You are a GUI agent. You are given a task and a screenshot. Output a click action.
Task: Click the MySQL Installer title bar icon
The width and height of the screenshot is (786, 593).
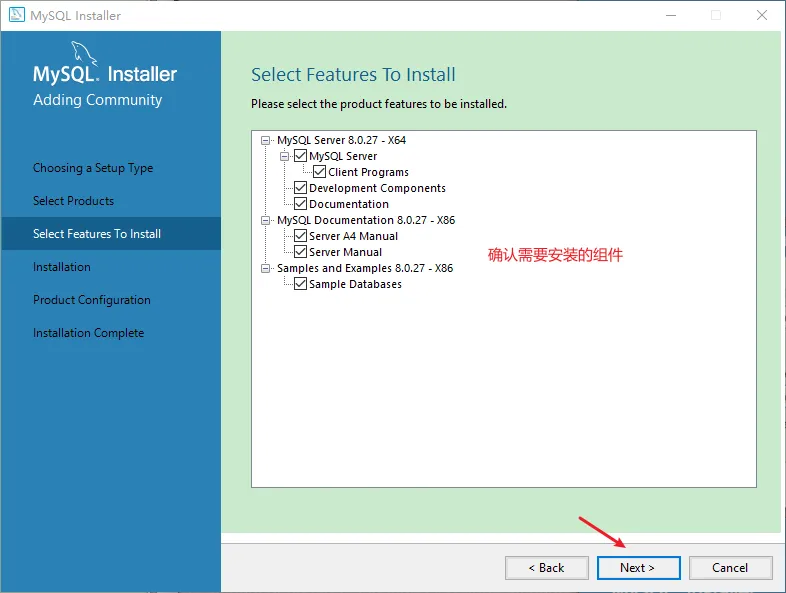[17, 15]
